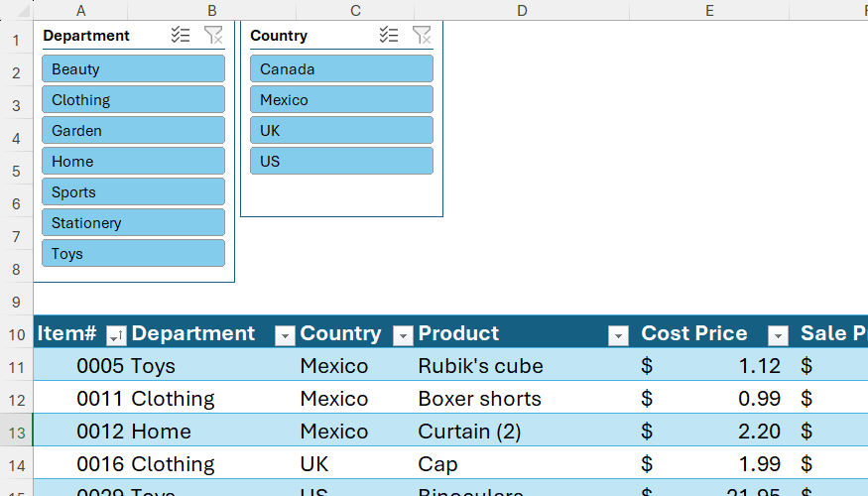Open Cost Price column filter dropdown
Viewport: 868px width, 496px height.
(778, 335)
